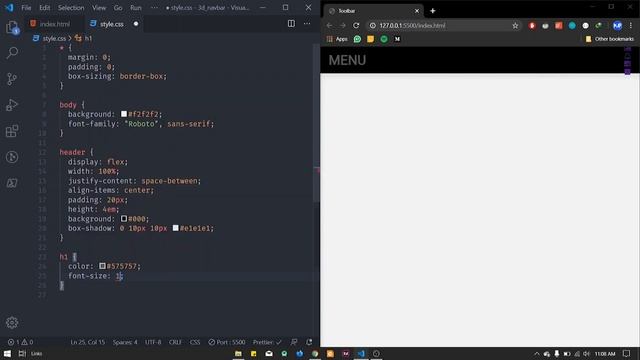Open File Explorer from the taskbar
Viewport: 640px width, 360px height.
point(238,353)
